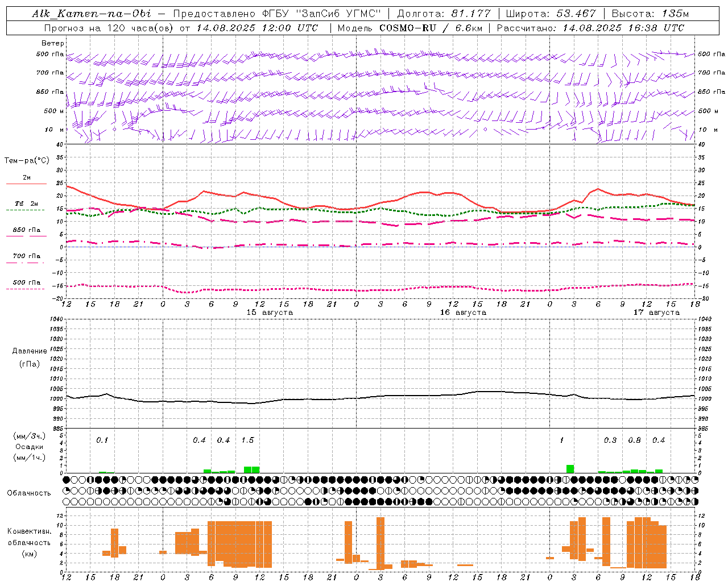Click the station name Alk_Kamen-na-Obi
This screenshot has height=582, width=728.
[x=92, y=14]
